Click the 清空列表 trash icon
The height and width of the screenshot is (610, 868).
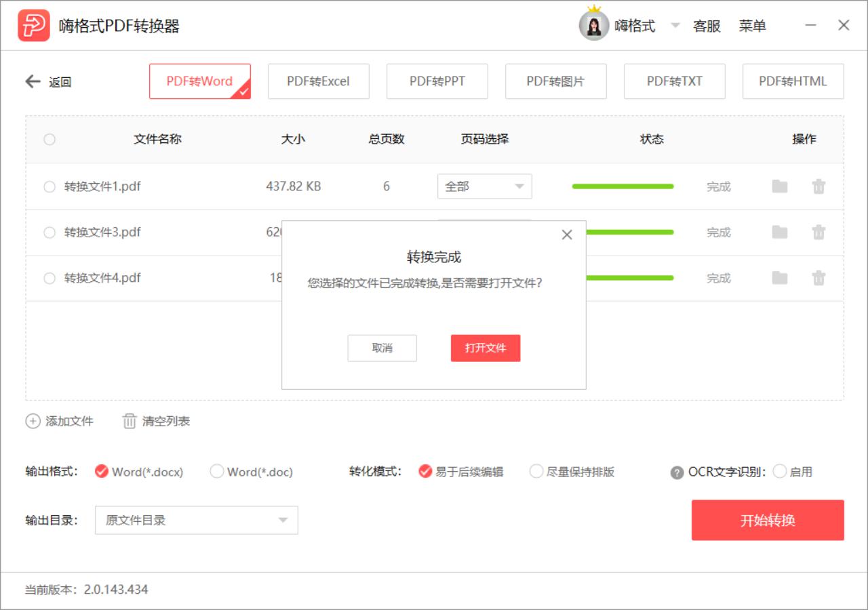pyautogui.click(x=129, y=421)
